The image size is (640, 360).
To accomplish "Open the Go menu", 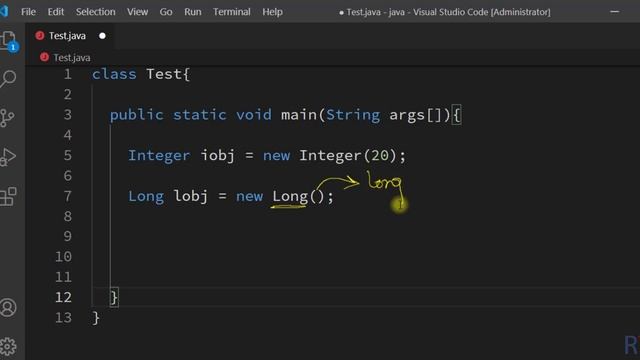I will coord(166,12).
